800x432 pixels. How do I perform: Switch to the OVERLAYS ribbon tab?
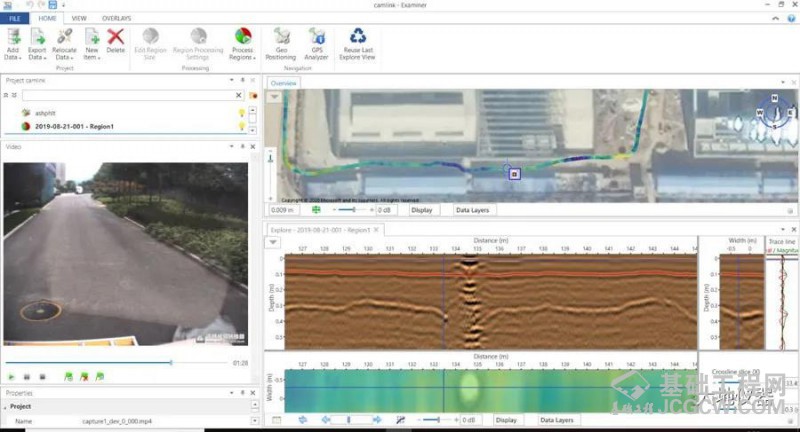pyautogui.click(x=117, y=18)
